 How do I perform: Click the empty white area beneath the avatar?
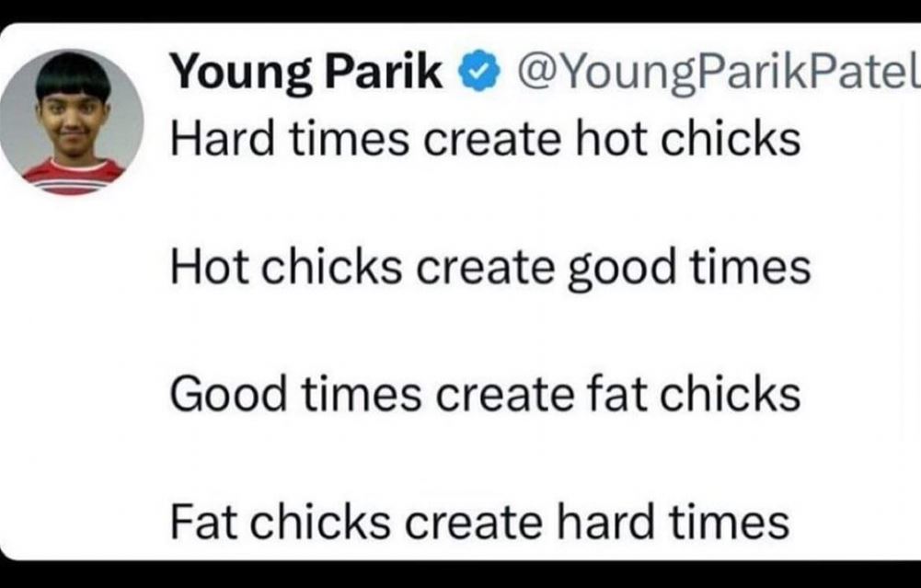76,376
